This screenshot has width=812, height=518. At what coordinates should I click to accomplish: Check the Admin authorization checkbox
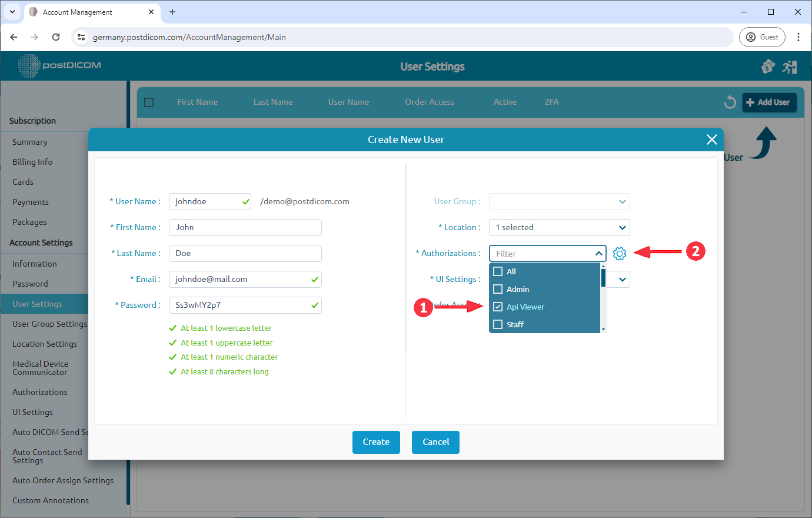pos(497,288)
